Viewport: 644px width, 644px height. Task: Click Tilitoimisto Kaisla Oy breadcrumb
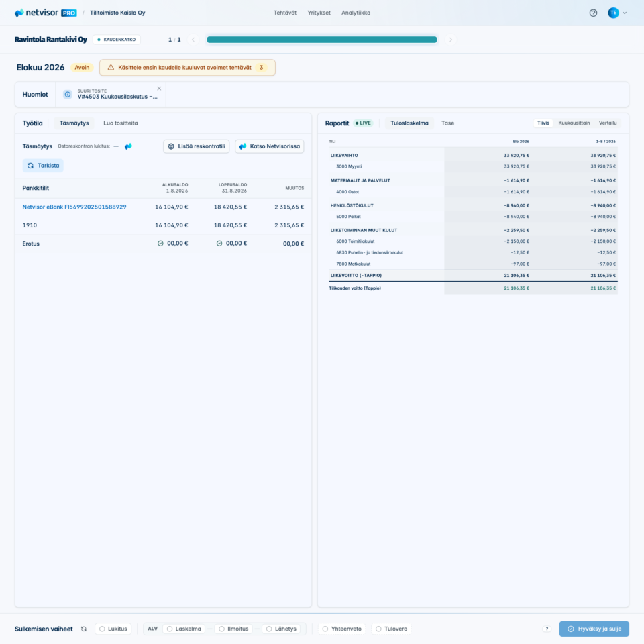point(117,13)
